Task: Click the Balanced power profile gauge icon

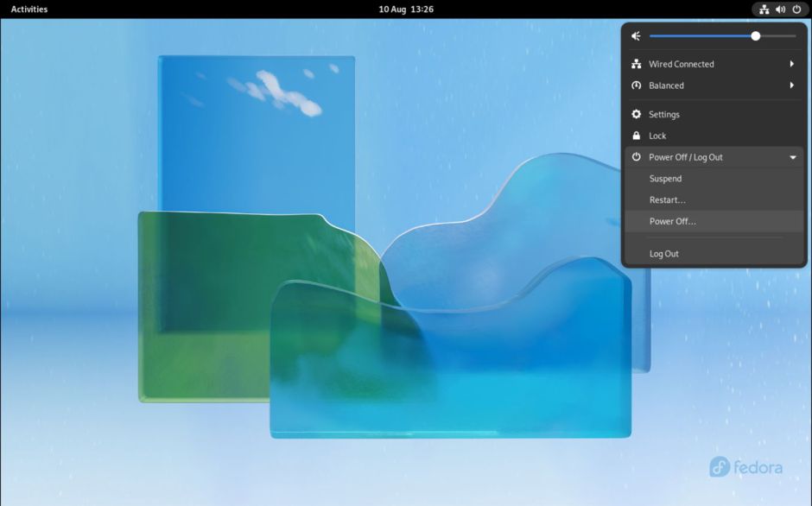Action: coord(637,85)
